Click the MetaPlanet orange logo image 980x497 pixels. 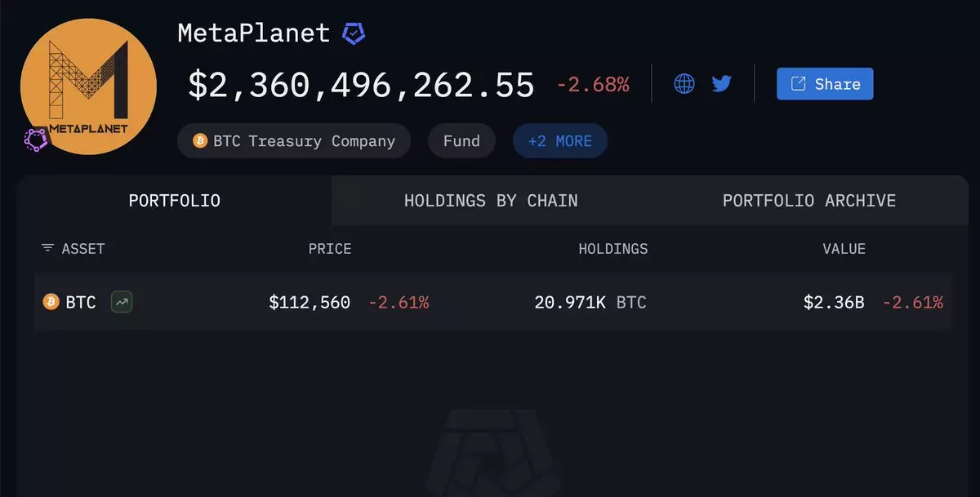88,87
